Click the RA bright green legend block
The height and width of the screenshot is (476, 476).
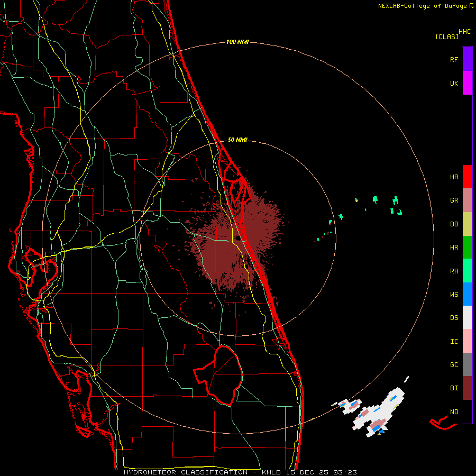pos(467,271)
